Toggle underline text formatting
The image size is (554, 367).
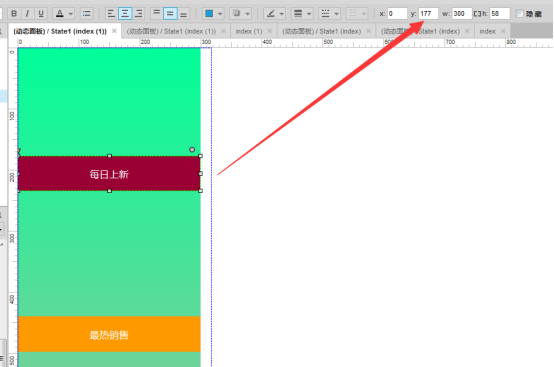coord(41,14)
